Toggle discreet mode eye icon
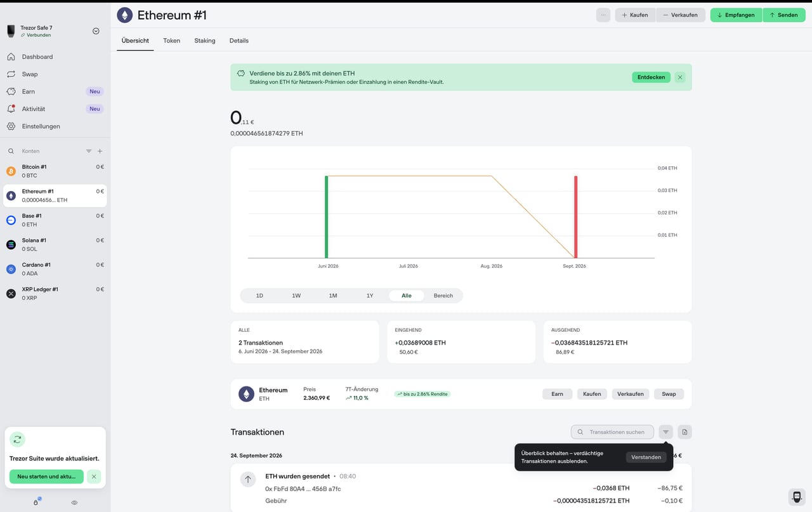Image resolution: width=812 pixels, height=512 pixels. click(74, 502)
